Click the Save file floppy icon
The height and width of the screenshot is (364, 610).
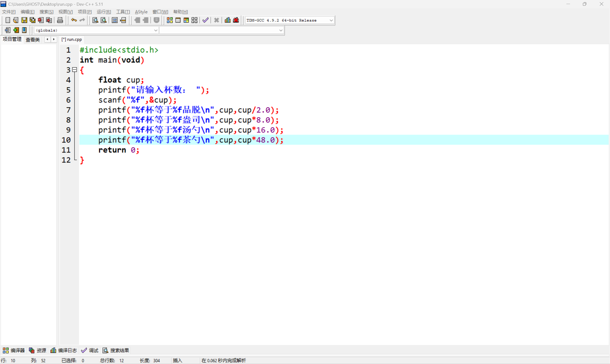pyautogui.click(x=24, y=20)
